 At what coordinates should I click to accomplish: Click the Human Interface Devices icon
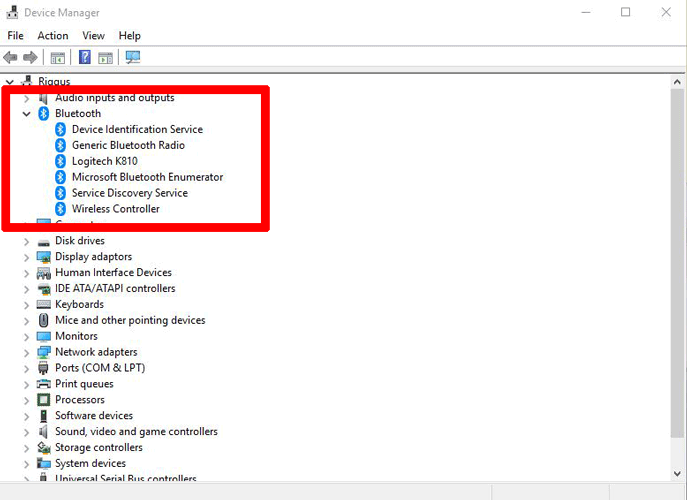pyautogui.click(x=43, y=273)
